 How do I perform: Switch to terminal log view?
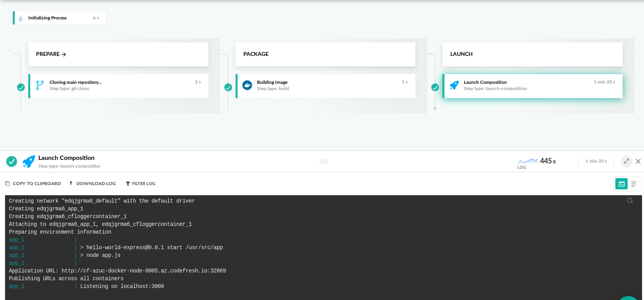622,184
